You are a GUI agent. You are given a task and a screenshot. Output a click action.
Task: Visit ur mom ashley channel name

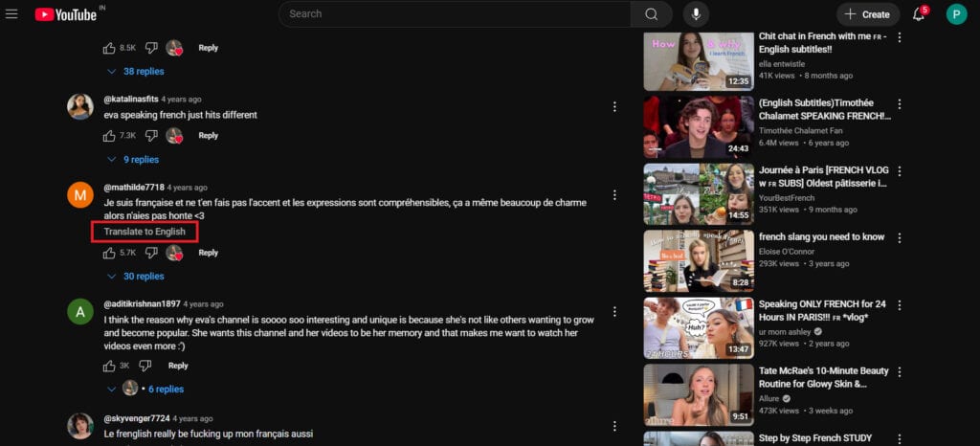[786, 332]
